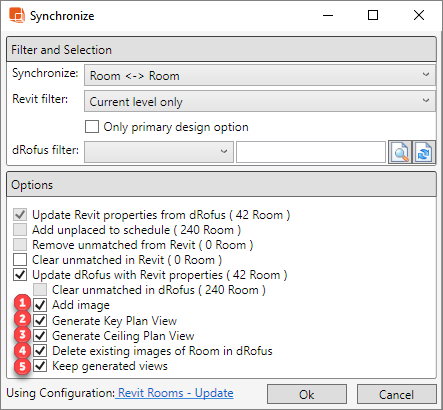Toggle Only primary design option checkbox
This screenshot has height=410, width=443.
point(92,127)
